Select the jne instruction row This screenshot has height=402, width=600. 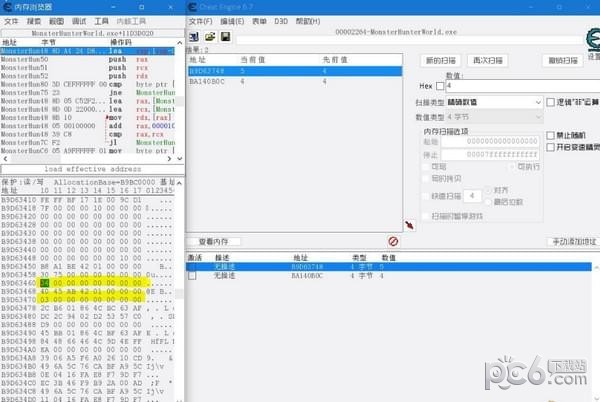coord(88,93)
